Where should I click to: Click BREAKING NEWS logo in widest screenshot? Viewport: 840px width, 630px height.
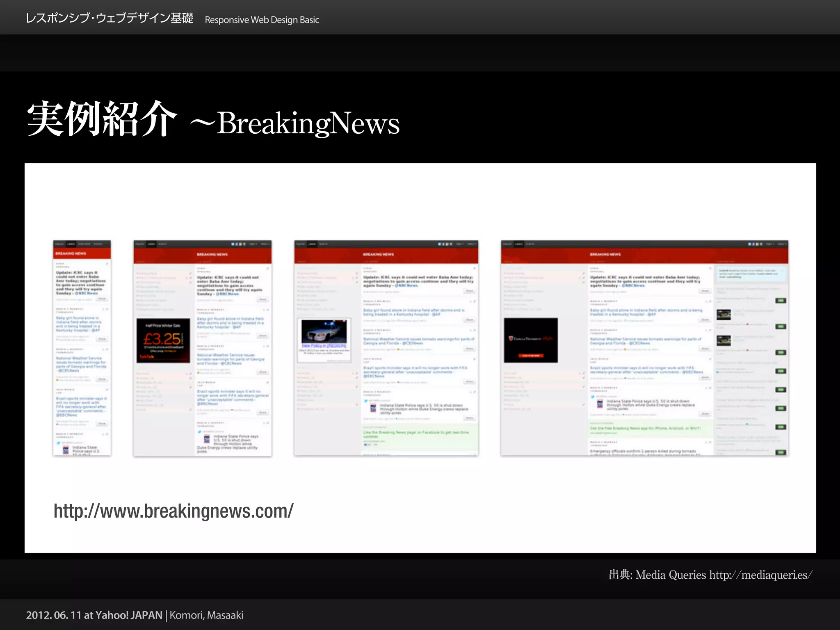coord(605,254)
